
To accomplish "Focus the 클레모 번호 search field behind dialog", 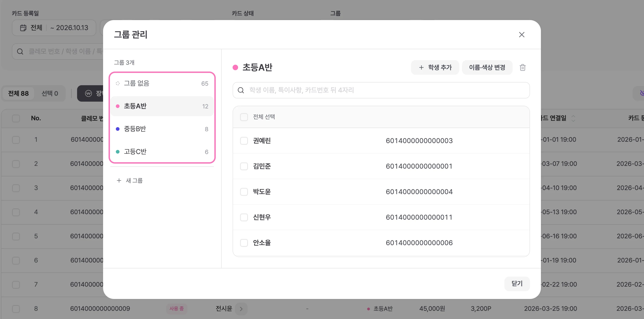I will (x=57, y=51).
